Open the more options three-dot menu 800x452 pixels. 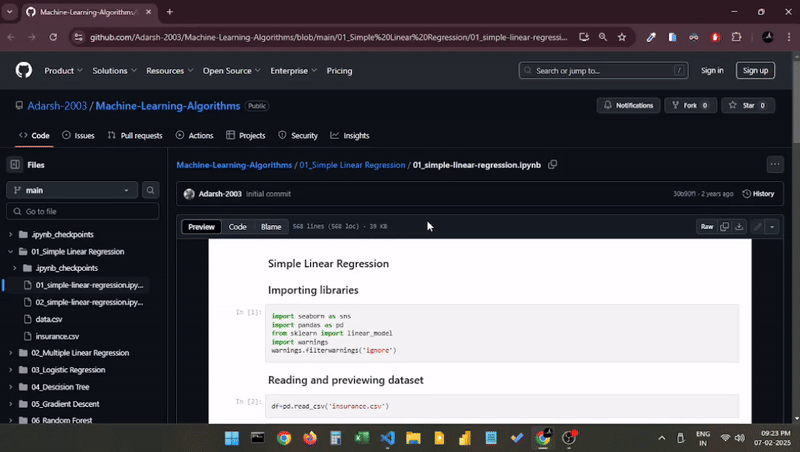[x=774, y=164]
